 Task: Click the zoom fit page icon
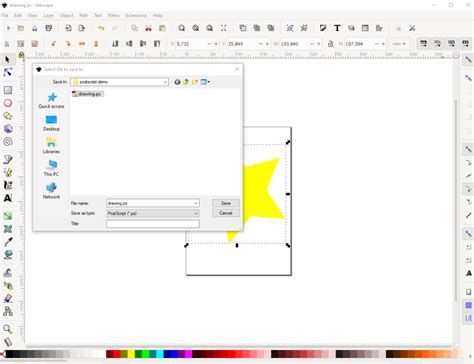[x=209, y=28]
